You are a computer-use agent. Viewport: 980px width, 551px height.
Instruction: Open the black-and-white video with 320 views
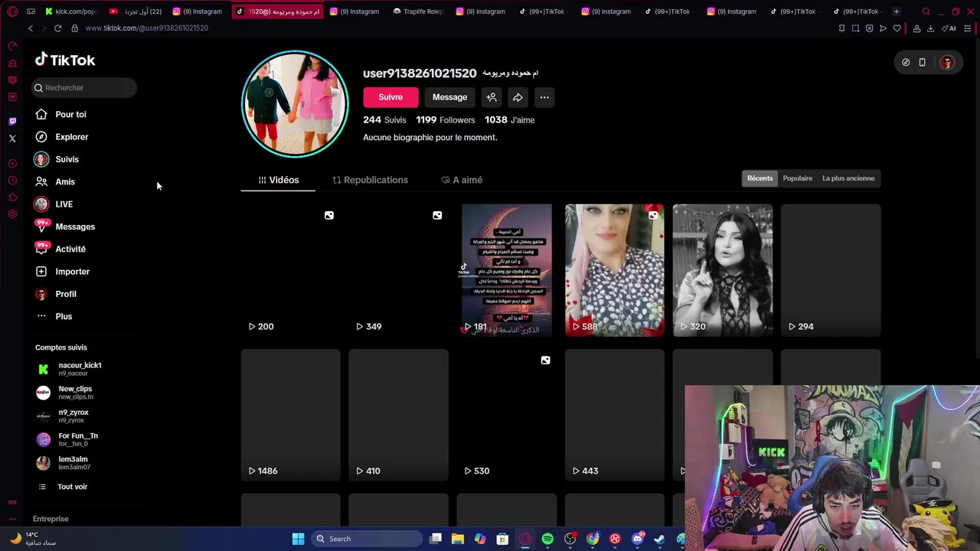click(x=723, y=270)
